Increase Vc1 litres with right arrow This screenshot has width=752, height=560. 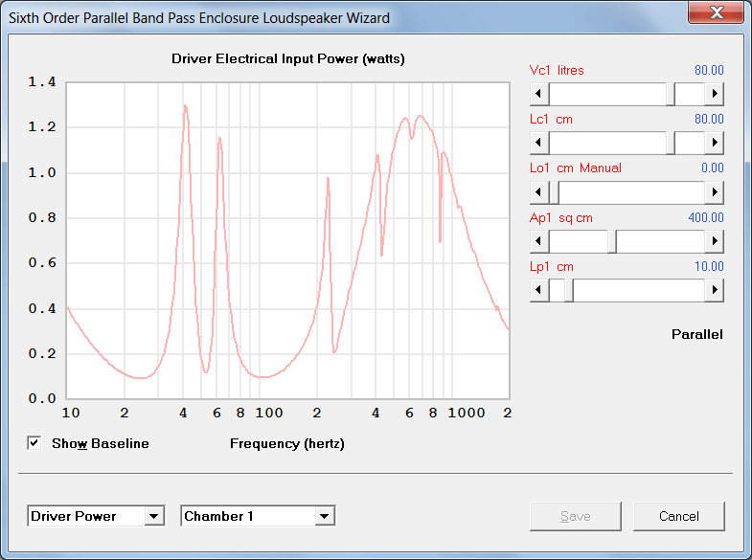(715, 94)
